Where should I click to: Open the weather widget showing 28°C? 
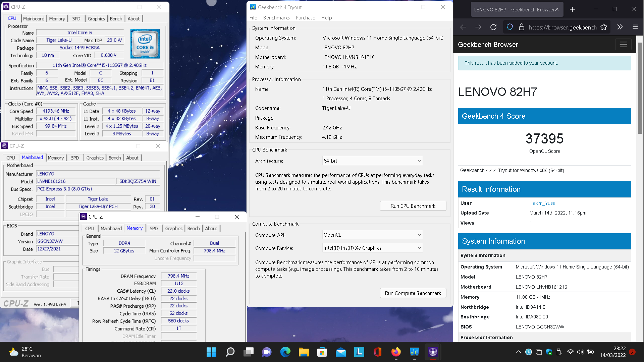click(x=25, y=352)
